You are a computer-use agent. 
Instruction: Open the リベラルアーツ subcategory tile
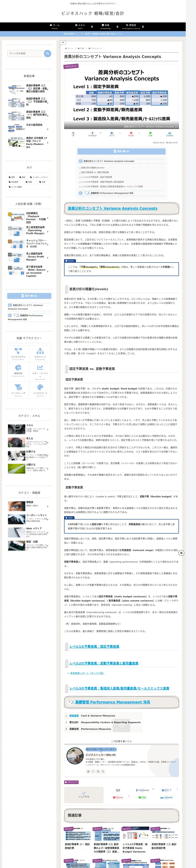click(40, 390)
